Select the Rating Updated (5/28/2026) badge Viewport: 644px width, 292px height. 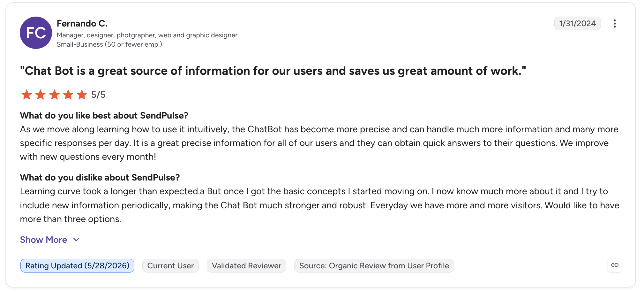(x=77, y=266)
